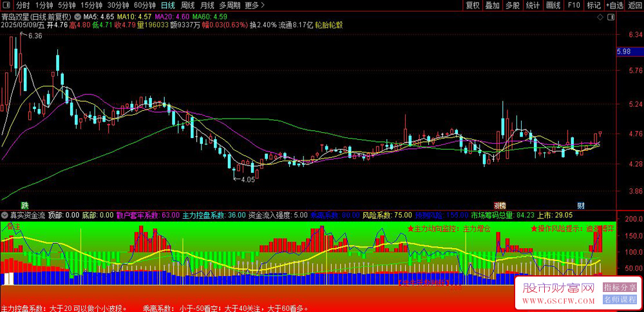Open the dropdown arrow beside 青岛双星 title

(x=78, y=17)
